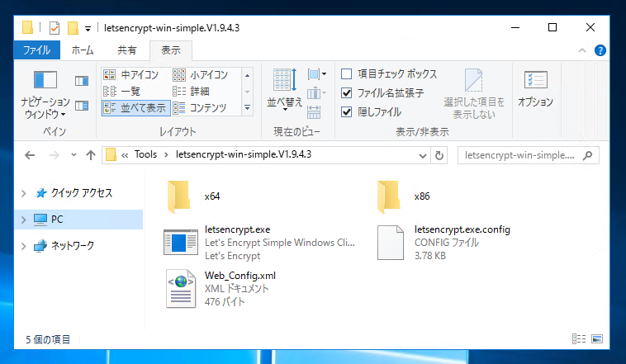Refresh the folder view
This screenshot has width=626, height=364.
[439, 155]
